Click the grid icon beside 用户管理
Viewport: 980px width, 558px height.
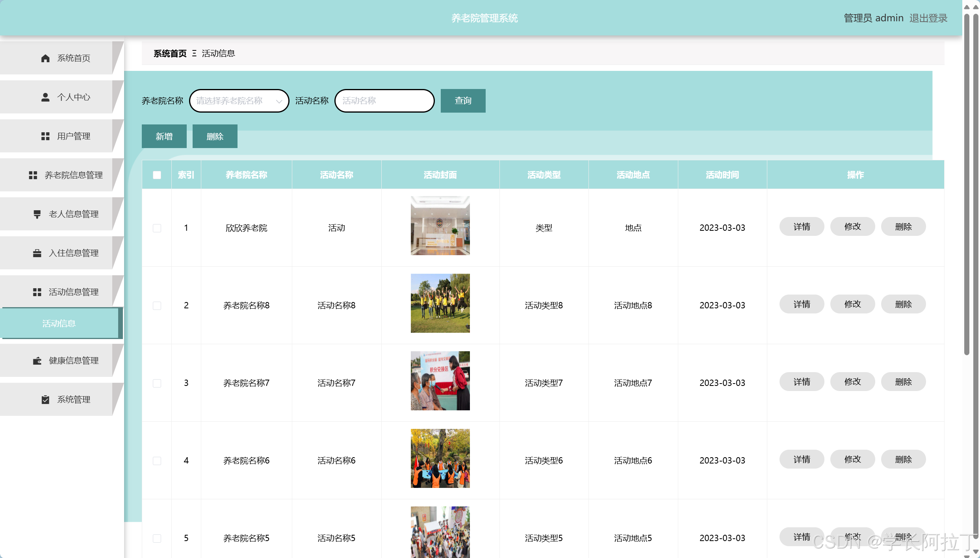tap(45, 136)
